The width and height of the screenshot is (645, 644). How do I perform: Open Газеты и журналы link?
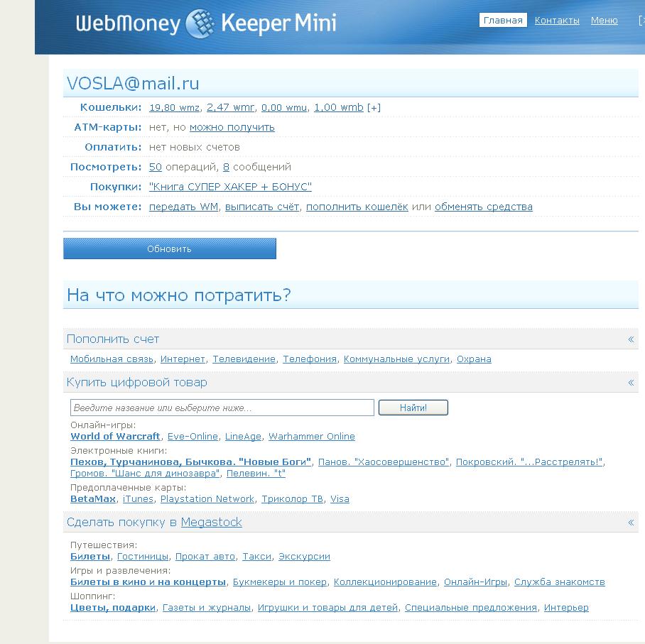207,607
